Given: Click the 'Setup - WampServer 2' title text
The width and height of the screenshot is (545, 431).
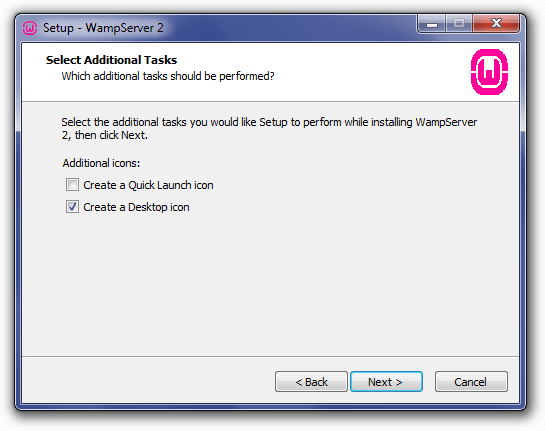Looking at the screenshot, I should (x=103, y=28).
